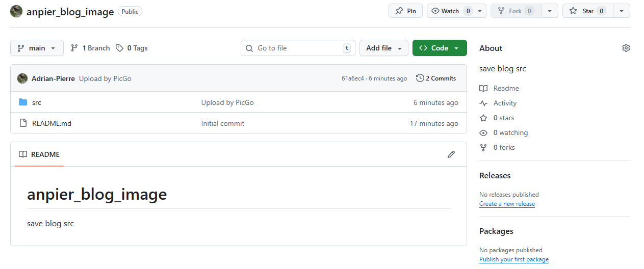Focus the Go to file search field
The height and width of the screenshot is (269, 644).
click(298, 48)
